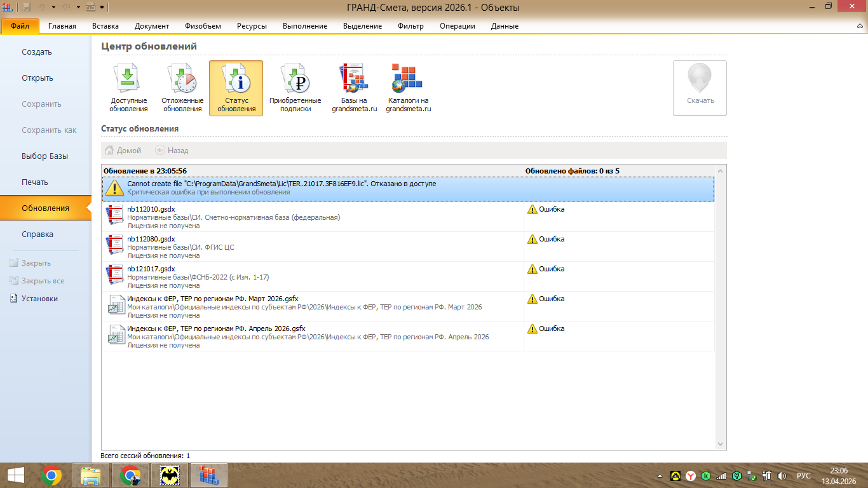Open the volume control in system tray
Viewport: 868px width, 488px height.
pos(782,476)
